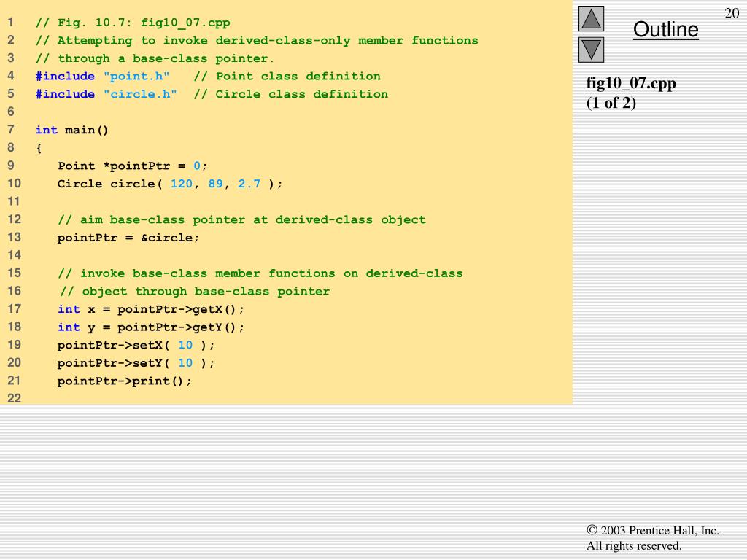Click the "(1 of 2)" page indicator
The height and width of the screenshot is (560, 747).
(x=611, y=103)
